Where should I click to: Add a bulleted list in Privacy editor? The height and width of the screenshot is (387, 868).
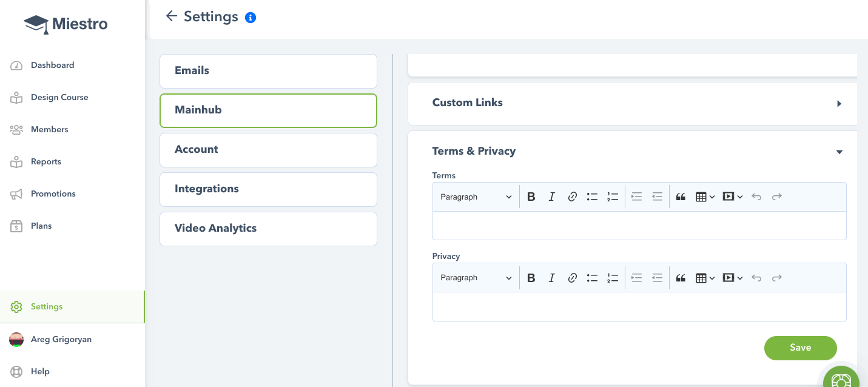point(593,278)
